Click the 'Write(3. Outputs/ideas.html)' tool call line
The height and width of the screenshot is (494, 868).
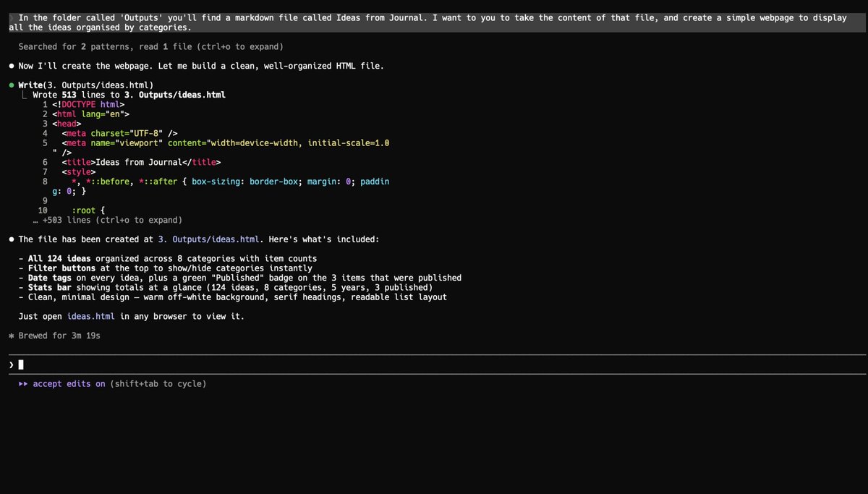[85, 85]
